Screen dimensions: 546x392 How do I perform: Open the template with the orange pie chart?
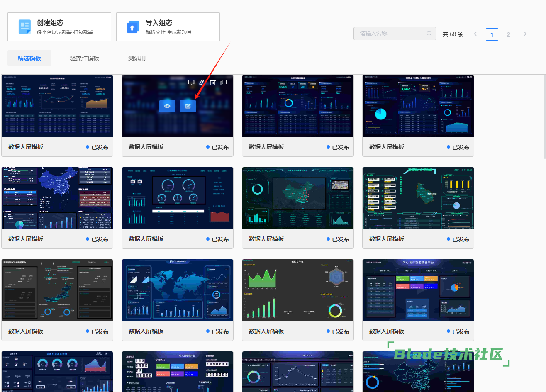pyautogui.click(x=418, y=290)
